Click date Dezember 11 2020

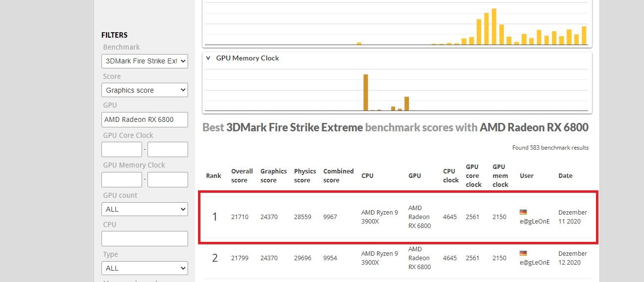573,217
